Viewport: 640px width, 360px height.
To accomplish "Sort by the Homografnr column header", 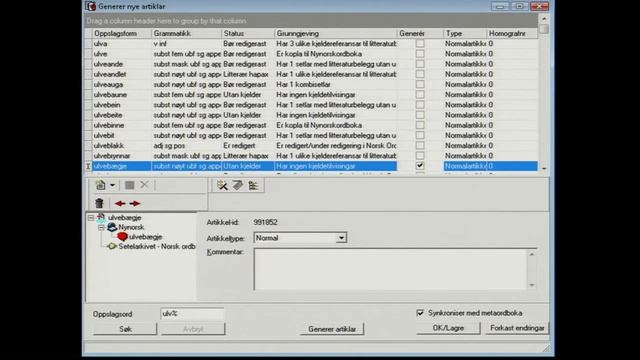I will [512, 33].
